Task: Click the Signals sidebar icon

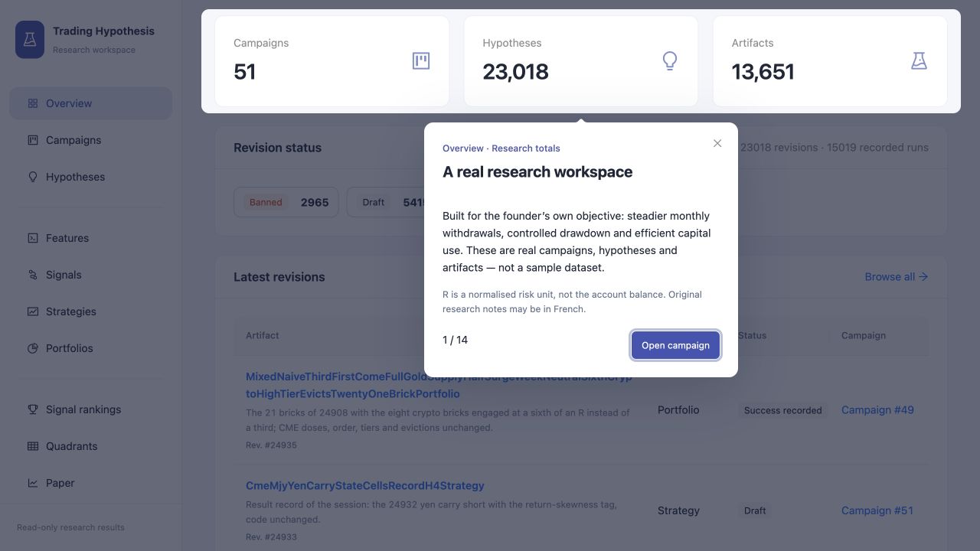Action: [33, 275]
